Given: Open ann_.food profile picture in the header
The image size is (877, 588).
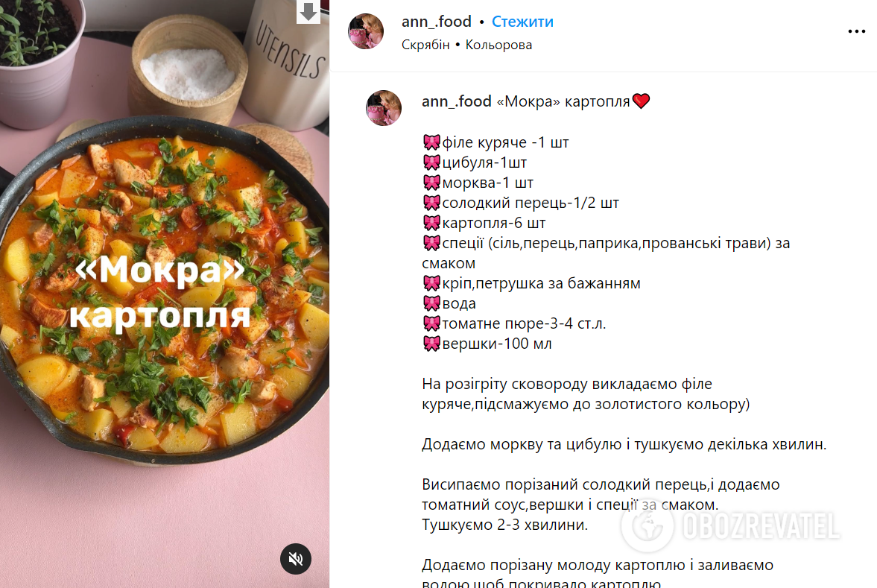Looking at the screenshot, I should tap(366, 31).
